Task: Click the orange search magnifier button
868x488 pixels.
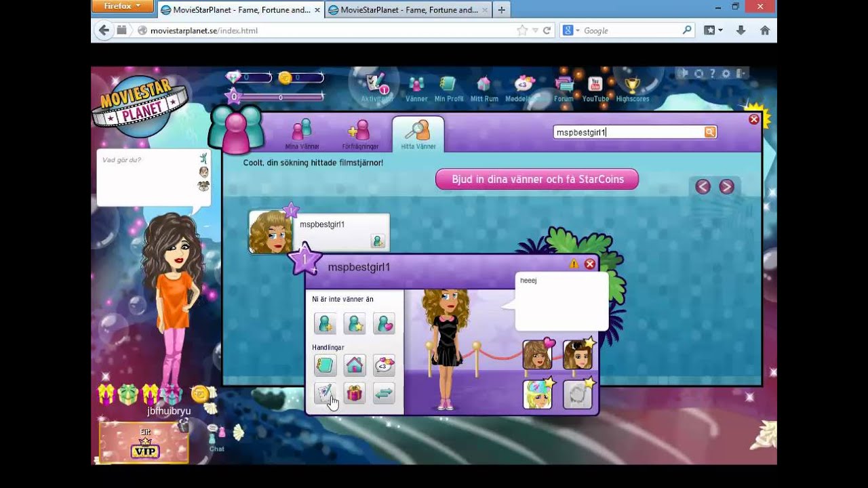Action: pos(710,132)
